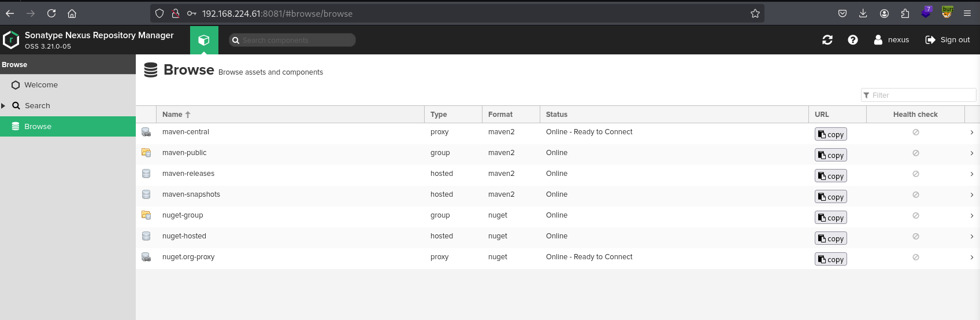Sort by the Type column header
The width and height of the screenshot is (980, 320).
[453, 115]
